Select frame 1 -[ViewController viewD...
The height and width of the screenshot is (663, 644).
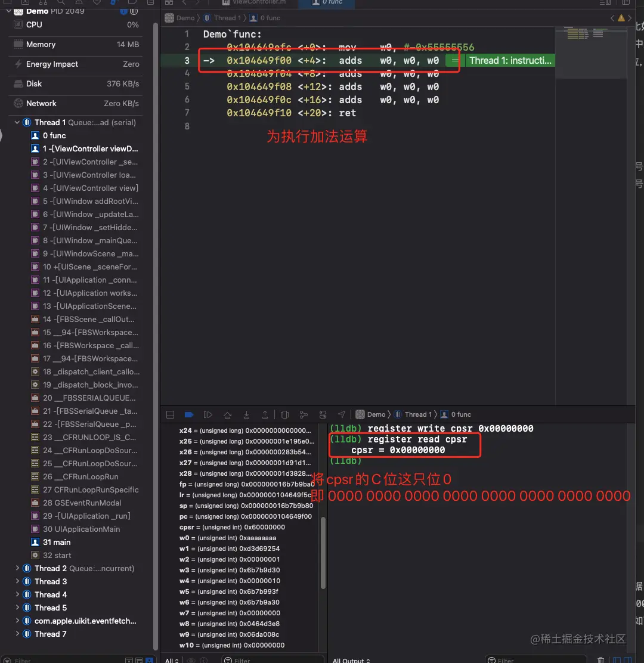pos(85,148)
